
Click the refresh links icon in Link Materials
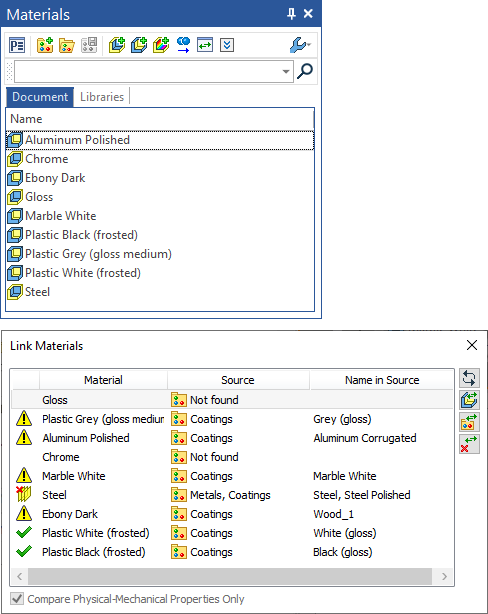(469, 378)
